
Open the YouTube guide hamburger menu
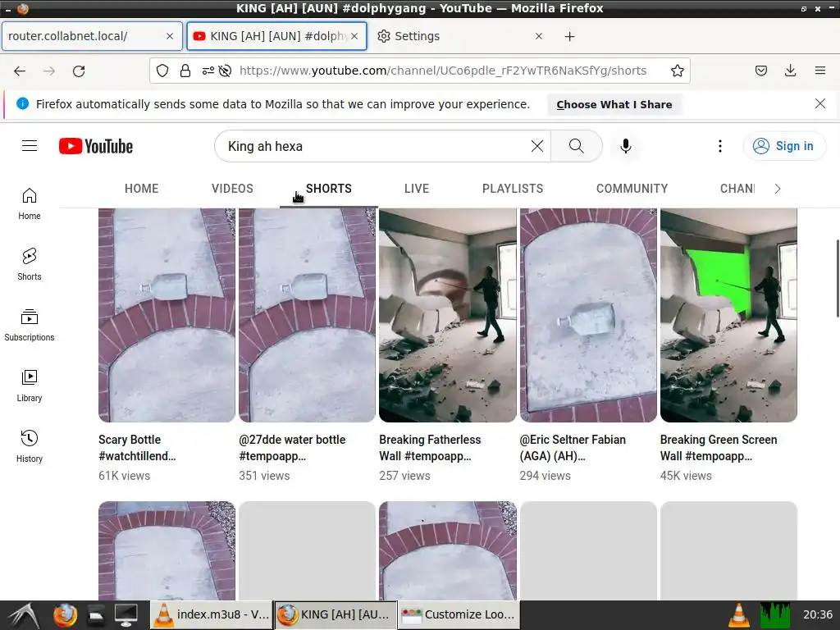coord(30,146)
